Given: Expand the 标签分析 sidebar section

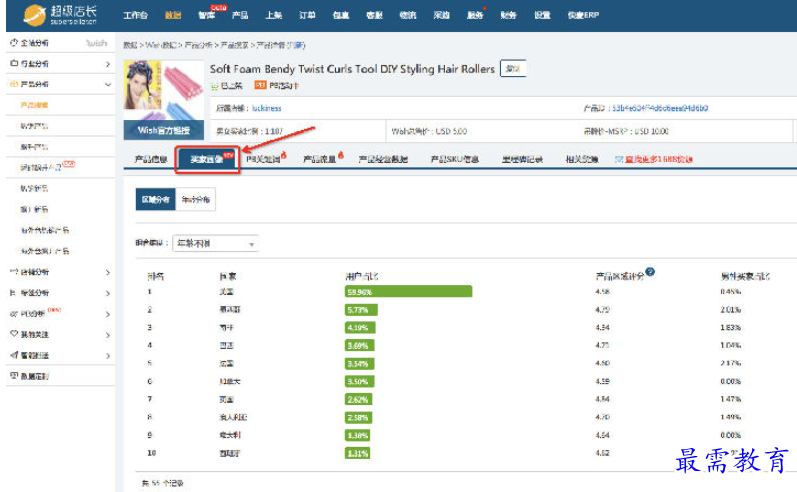Looking at the screenshot, I should (x=108, y=293).
